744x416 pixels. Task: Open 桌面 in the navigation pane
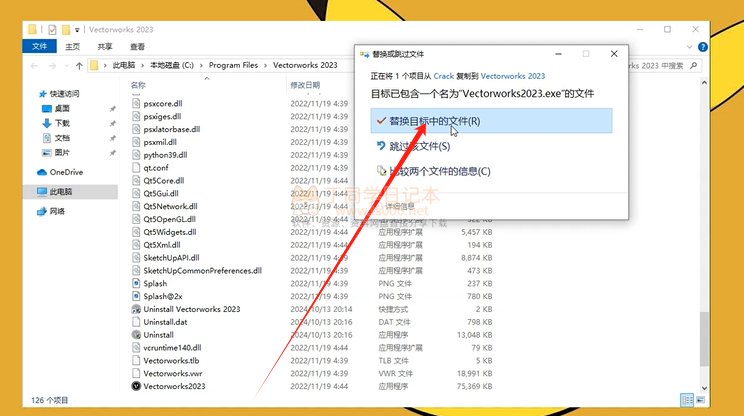[x=62, y=108]
